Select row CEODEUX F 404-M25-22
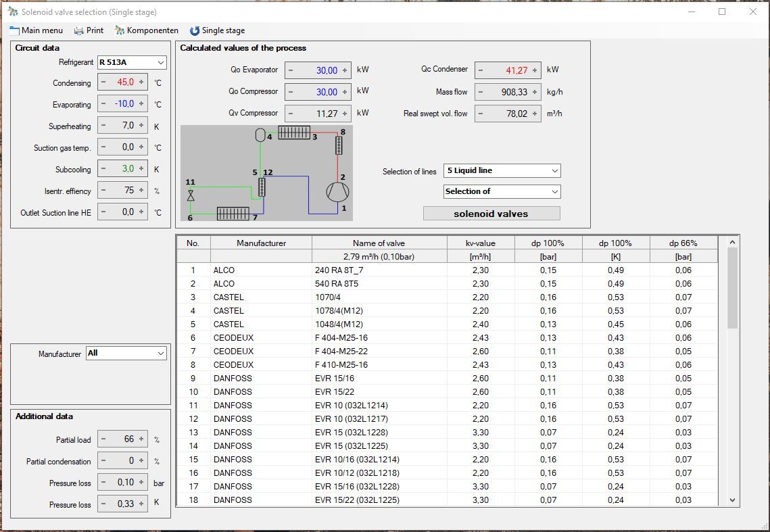 coord(447,352)
